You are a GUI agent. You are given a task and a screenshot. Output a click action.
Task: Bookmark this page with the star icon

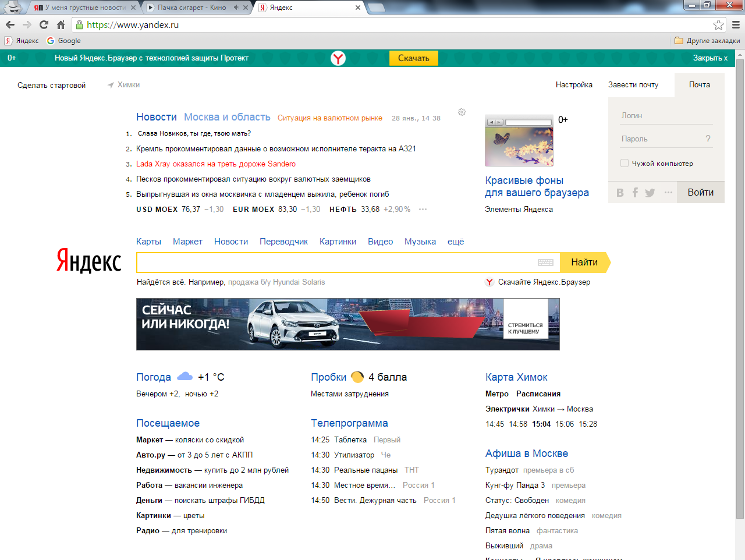click(719, 24)
